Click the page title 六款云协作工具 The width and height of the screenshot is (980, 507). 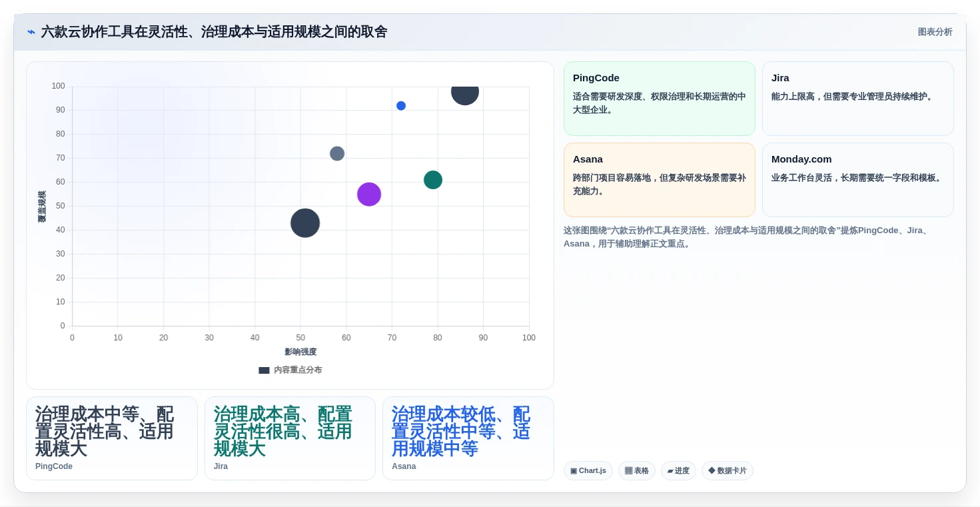click(x=214, y=32)
